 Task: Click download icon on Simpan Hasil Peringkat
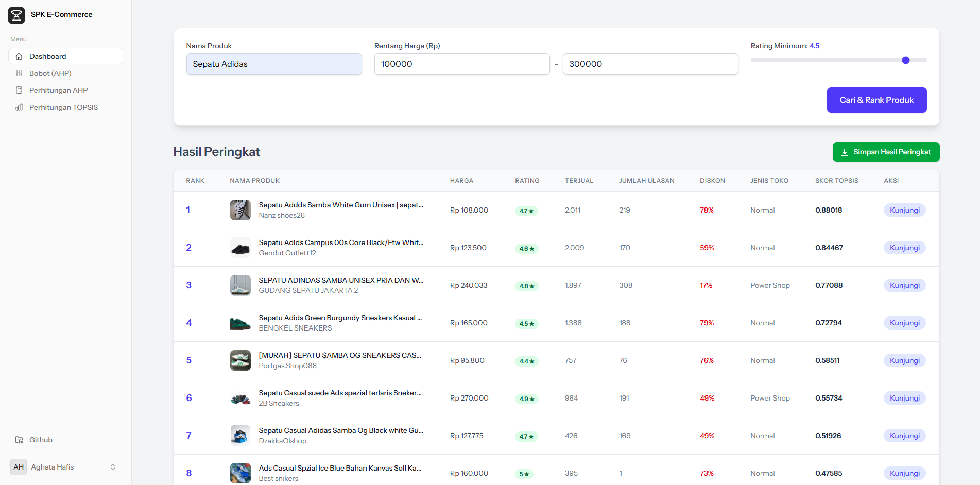pos(845,152)
